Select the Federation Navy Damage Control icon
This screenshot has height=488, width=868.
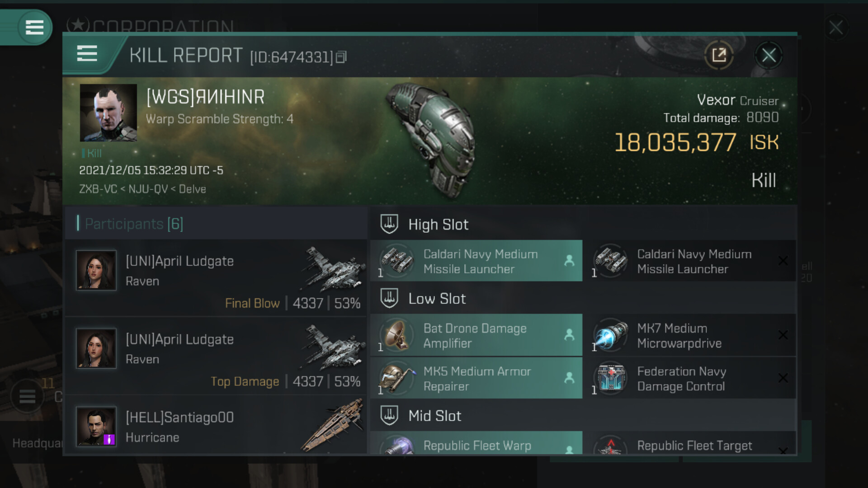(x=610, y=379)
